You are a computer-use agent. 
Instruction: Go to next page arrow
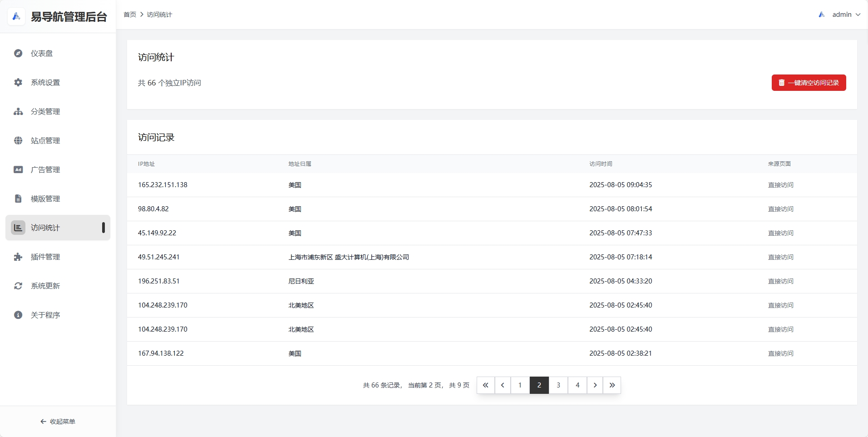[x=595, y=385]
